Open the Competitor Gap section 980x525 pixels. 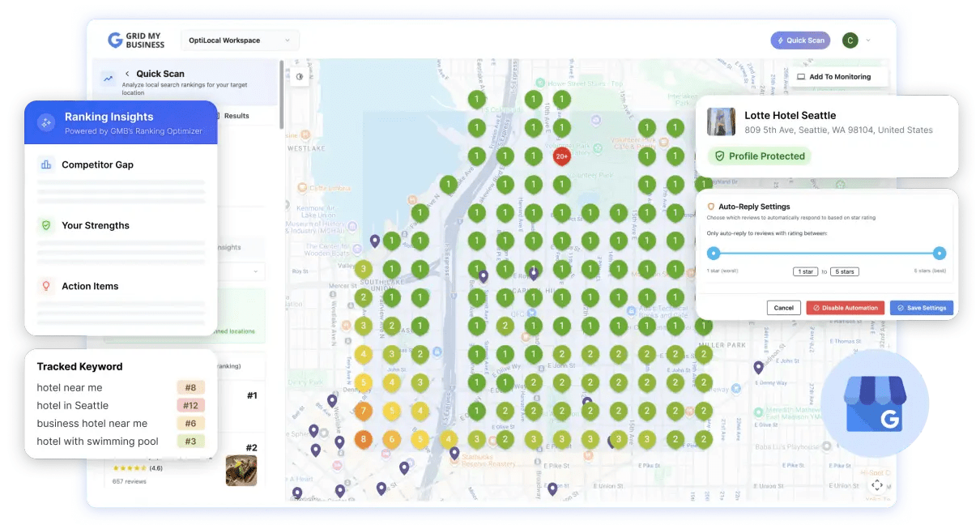pyautogui.click(x=97, y=164)
